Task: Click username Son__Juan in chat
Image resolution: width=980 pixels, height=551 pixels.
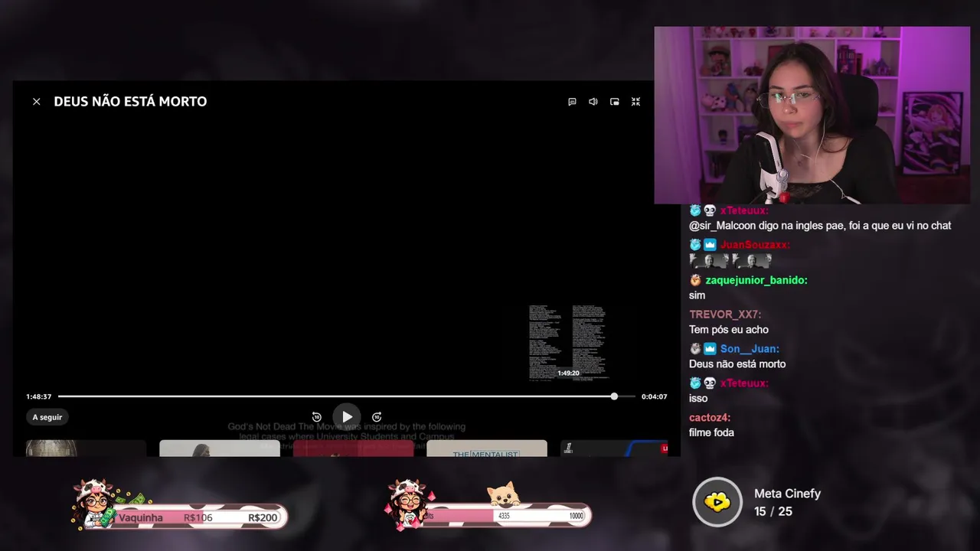Action: [x=750, y=349]
